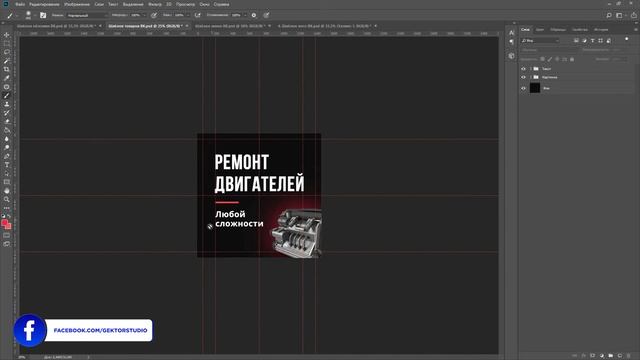The image size is (640, 360).
Task: Select the Brush tool in toolbar
Action: pos(7,96)
